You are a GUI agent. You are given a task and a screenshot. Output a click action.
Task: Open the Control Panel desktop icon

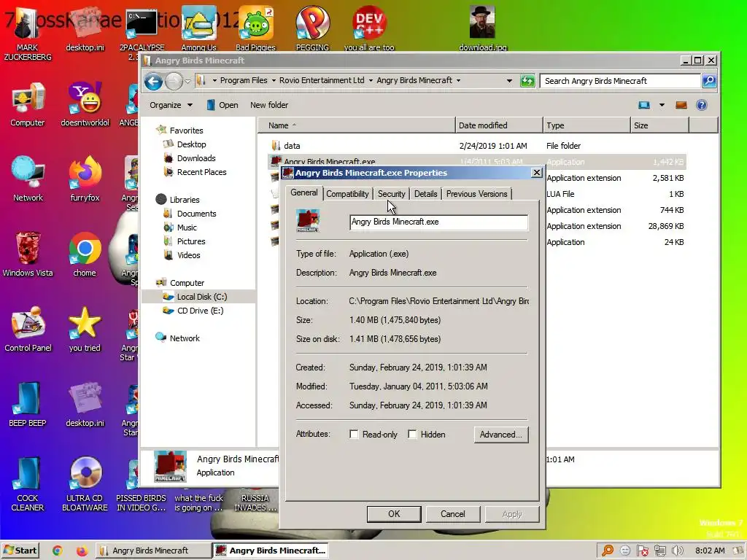[x=28, y=329]
